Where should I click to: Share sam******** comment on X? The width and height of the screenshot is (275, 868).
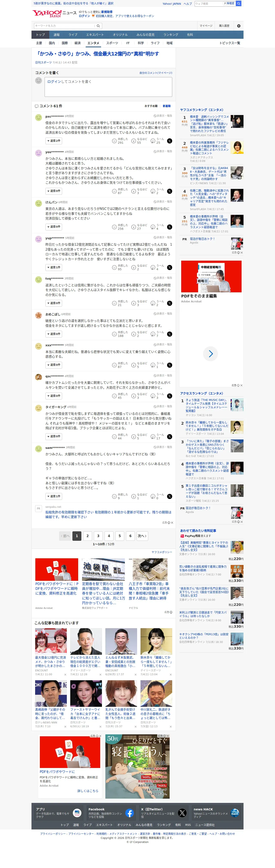tap(169, 496)
